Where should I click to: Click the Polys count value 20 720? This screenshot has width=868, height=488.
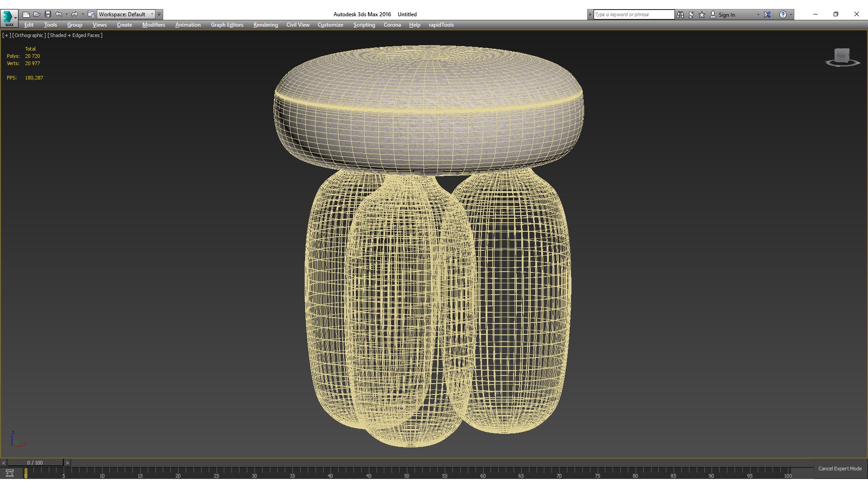[x=33, y=56]
